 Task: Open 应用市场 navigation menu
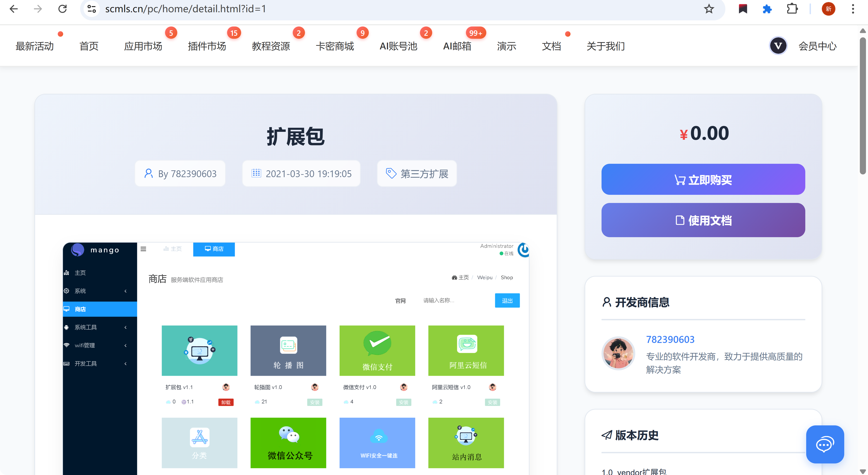[x=143, y=46]
